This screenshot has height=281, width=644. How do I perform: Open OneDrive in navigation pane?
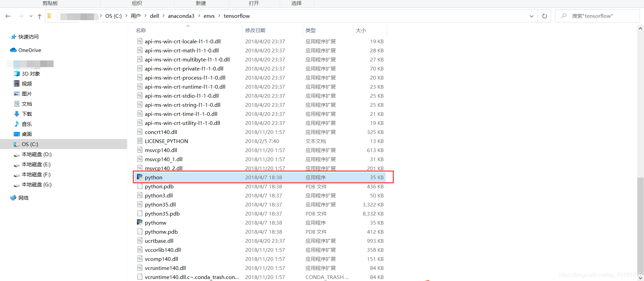pyautogui.click(x=30, y=50)
